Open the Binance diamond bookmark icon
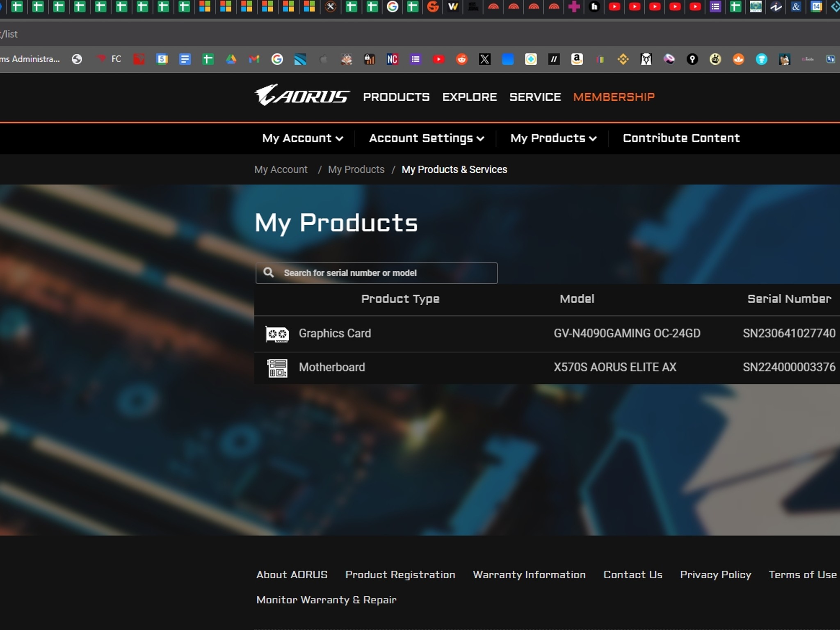The width and height of the screenshot is (840, 630). tap(623, 59)
